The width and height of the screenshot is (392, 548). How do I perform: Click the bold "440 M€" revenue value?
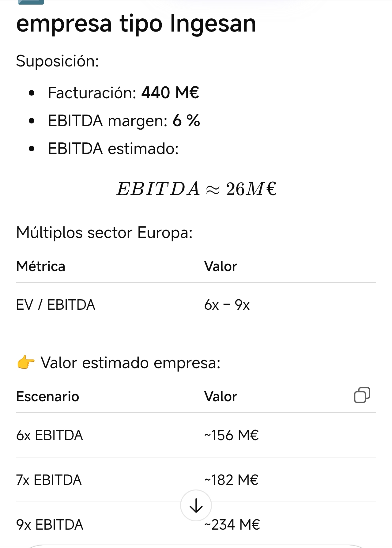click(170, 93)
